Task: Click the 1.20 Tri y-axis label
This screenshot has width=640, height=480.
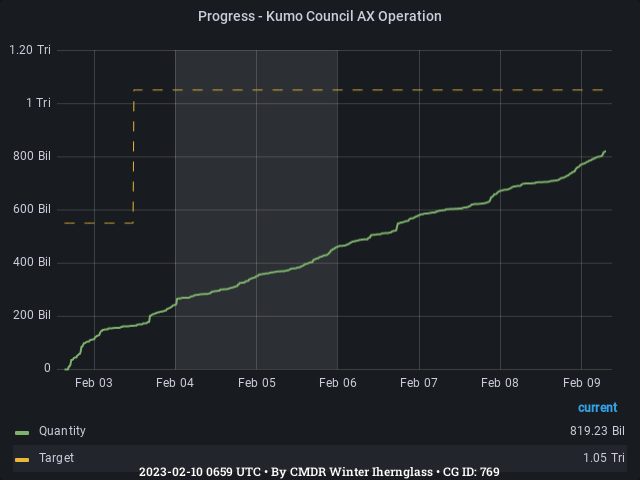Action: pos(30,50)
